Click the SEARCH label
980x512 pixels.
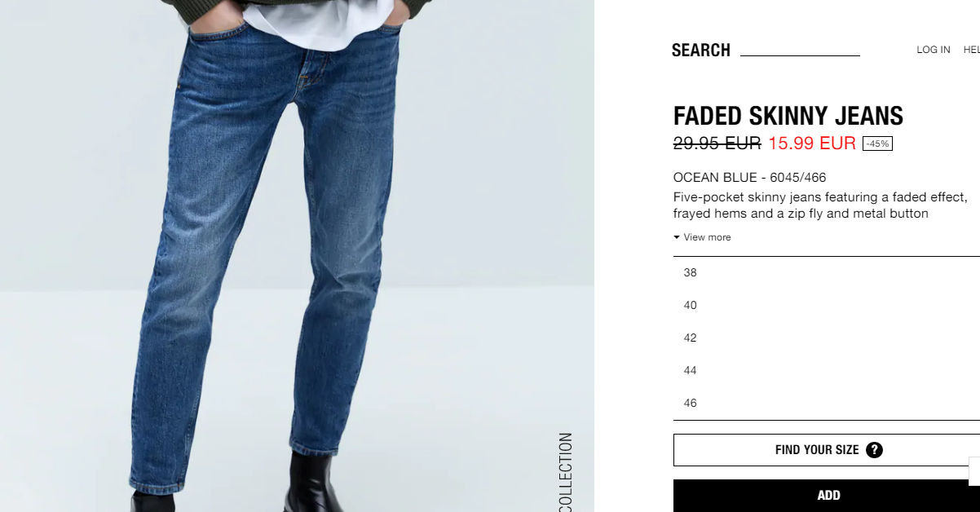tap(701, 51)
